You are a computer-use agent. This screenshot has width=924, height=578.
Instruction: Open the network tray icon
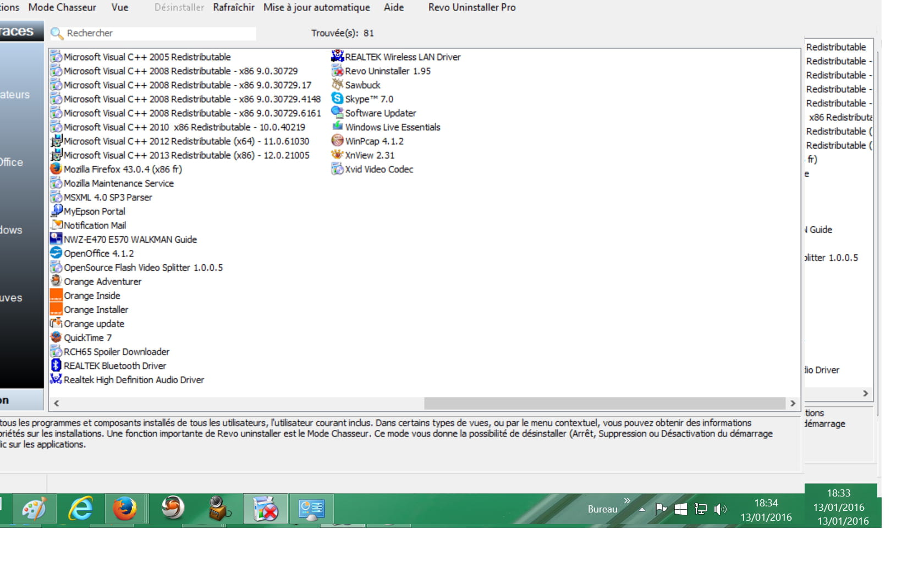700,509
